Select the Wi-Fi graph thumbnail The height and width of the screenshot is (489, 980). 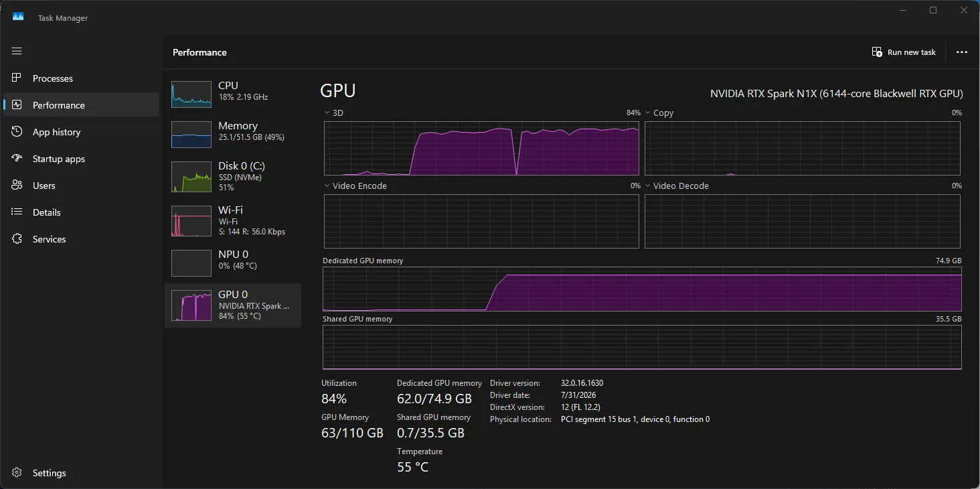point(191,221)
